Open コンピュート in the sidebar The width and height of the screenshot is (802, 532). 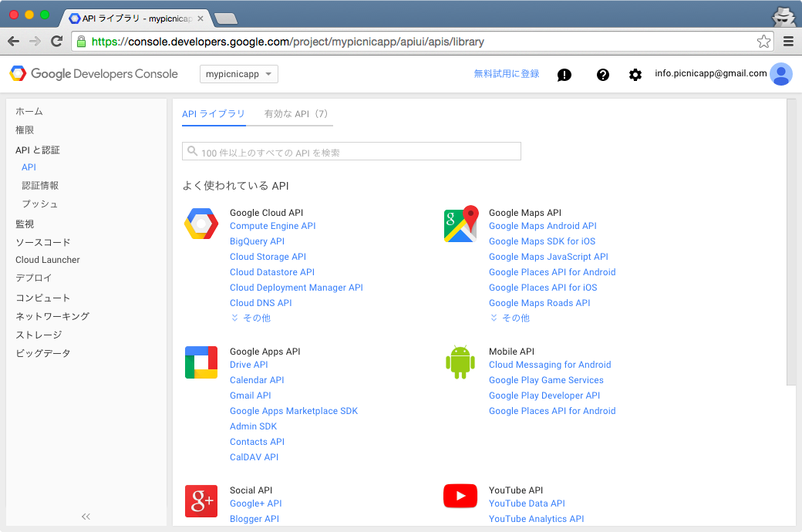43,298
